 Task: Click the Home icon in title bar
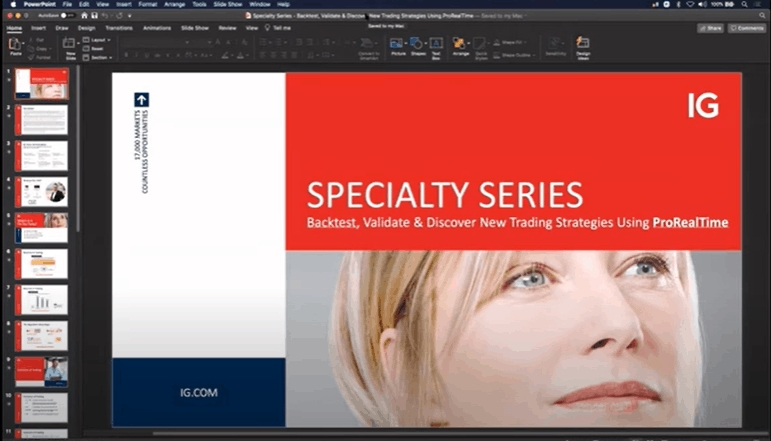tap(84, 16)
